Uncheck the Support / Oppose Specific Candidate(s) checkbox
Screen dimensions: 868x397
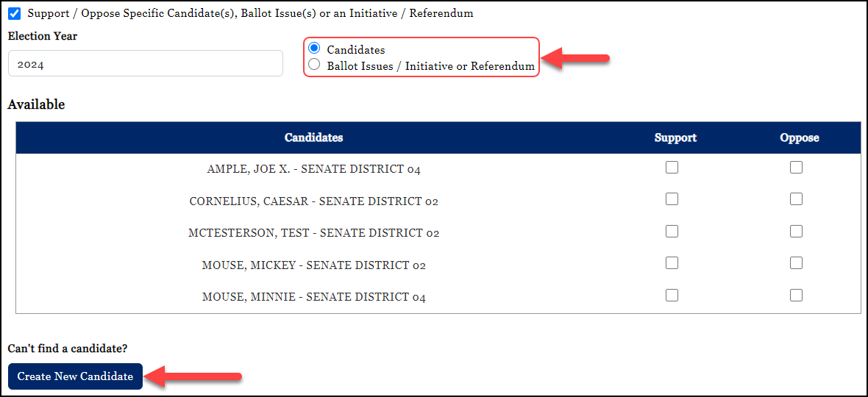(14, 13)
